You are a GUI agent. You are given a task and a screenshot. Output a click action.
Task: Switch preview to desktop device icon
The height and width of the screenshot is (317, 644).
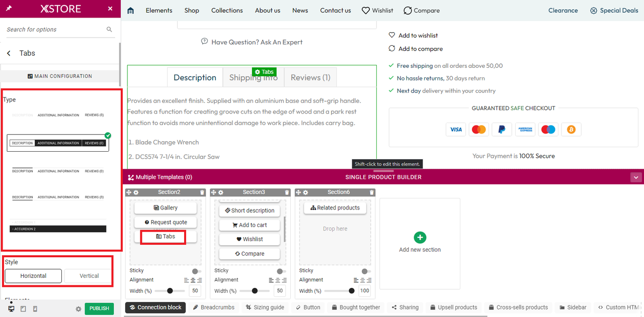pos(11,308)
